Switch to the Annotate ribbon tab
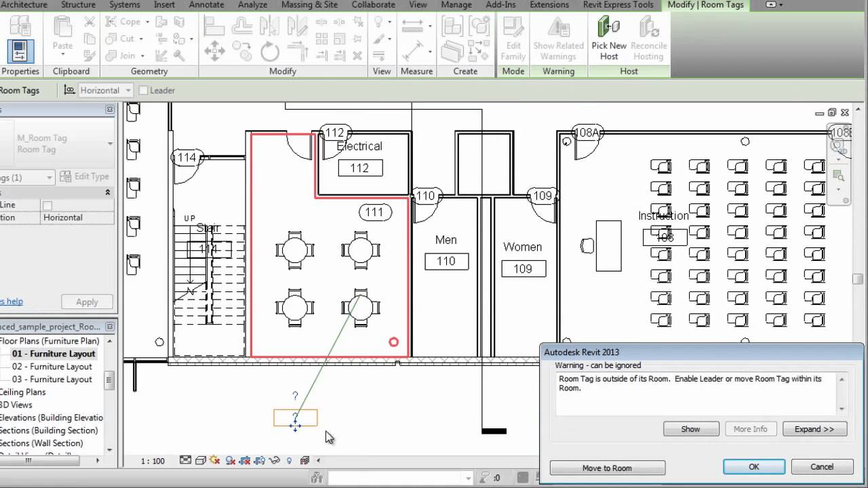The width and height of the screenshot is (868, 488). [205, 5]
